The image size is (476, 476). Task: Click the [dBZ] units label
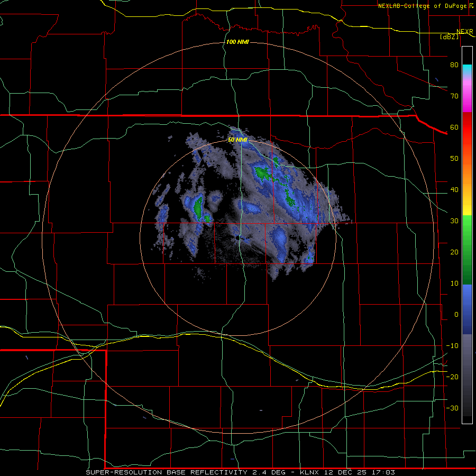[x=450, y=36]
